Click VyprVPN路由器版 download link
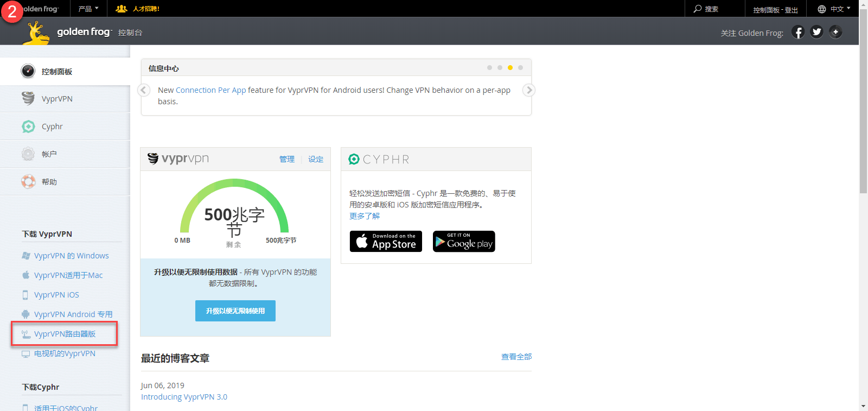868x411 pixels. [x=65, y=334]
